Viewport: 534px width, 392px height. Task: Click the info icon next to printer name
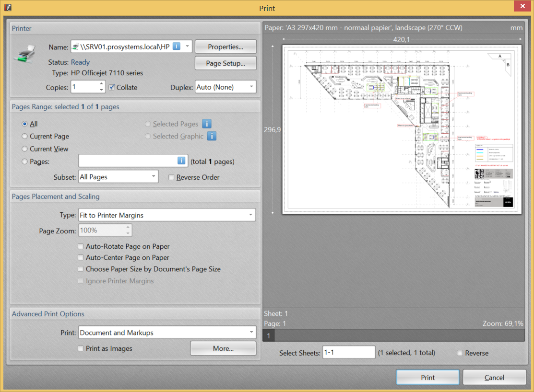(177, 46)
